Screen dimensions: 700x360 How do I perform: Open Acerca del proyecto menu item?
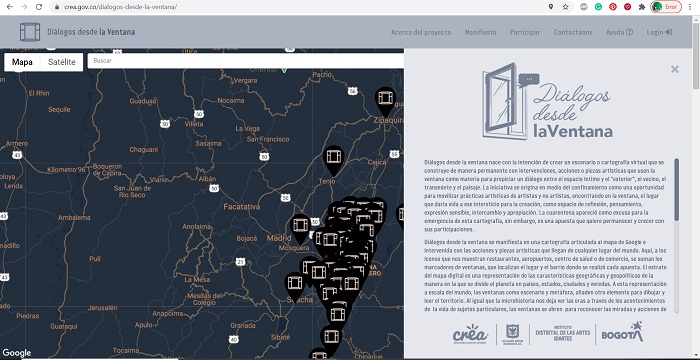click(x=421, y=32)
